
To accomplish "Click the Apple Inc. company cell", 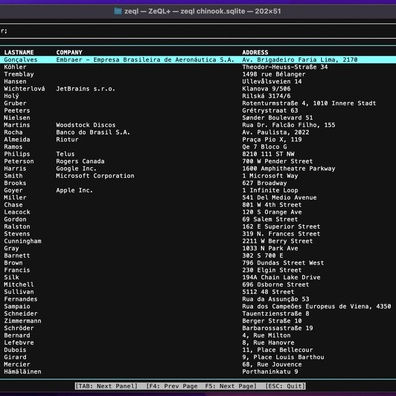I will coord(74,191).
